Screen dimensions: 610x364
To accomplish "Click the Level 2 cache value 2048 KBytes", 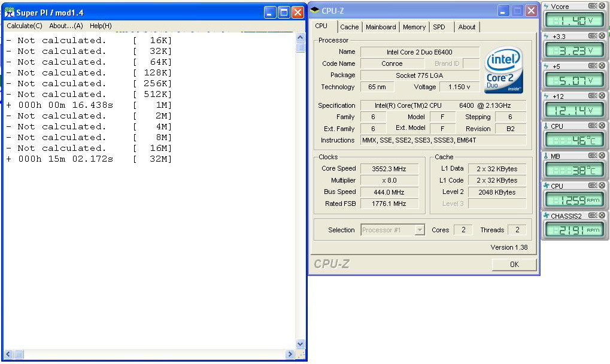I will [x=497, y=192].
